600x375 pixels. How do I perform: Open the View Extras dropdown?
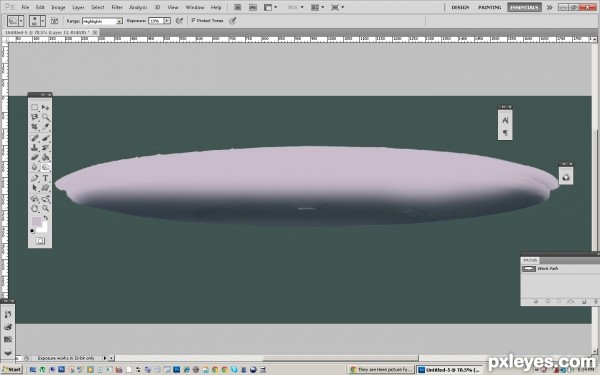[270, 7]
